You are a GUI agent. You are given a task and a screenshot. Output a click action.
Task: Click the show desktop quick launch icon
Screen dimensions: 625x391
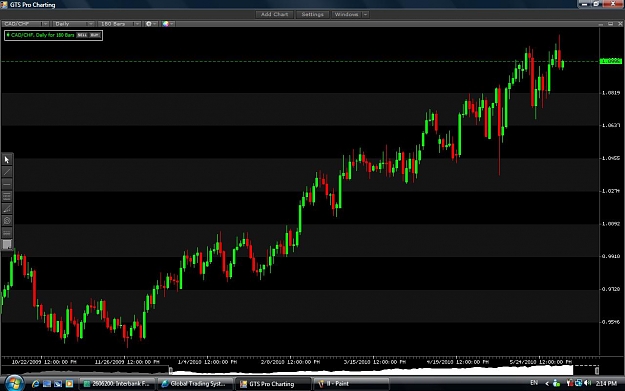[47, 383]
